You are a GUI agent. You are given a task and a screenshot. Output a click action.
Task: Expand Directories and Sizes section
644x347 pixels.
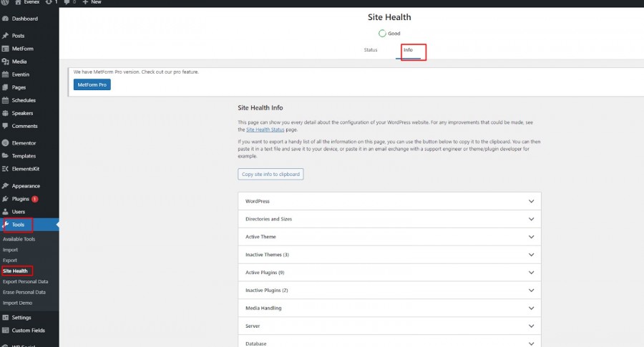pos(389,219)
